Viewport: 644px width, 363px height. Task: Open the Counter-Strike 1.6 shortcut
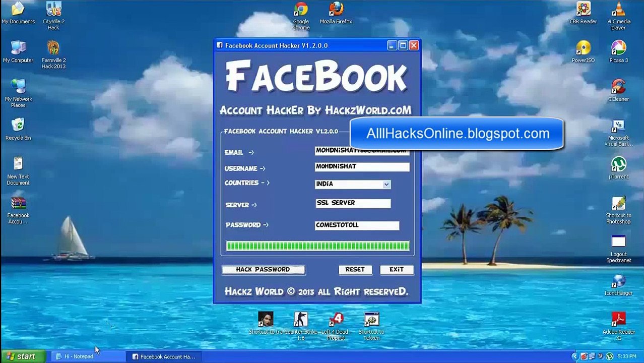point(301,326)
